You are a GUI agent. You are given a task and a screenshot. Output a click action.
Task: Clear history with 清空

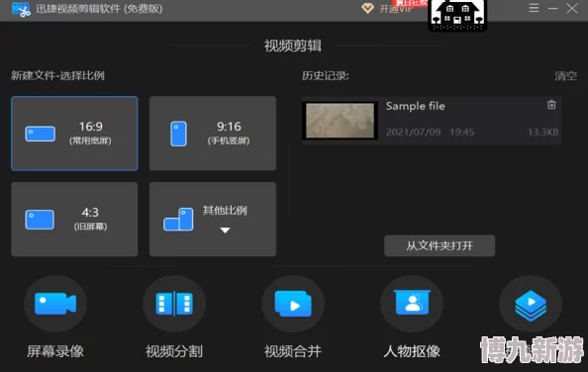coord(566,76)
